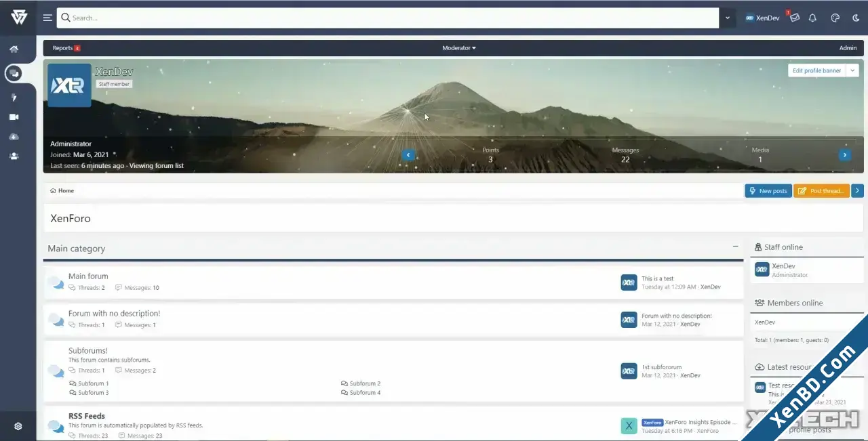The image size is (868, 441).
Task: Select the Forums chat-bubble sidebar icon
Action: [14, 74]
